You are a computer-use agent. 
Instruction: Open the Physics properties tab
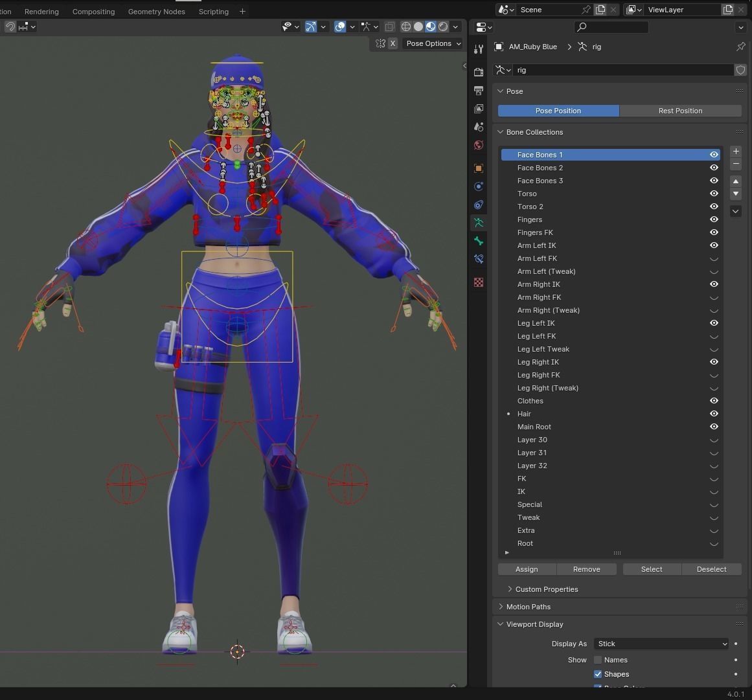(x=478, y=186)
